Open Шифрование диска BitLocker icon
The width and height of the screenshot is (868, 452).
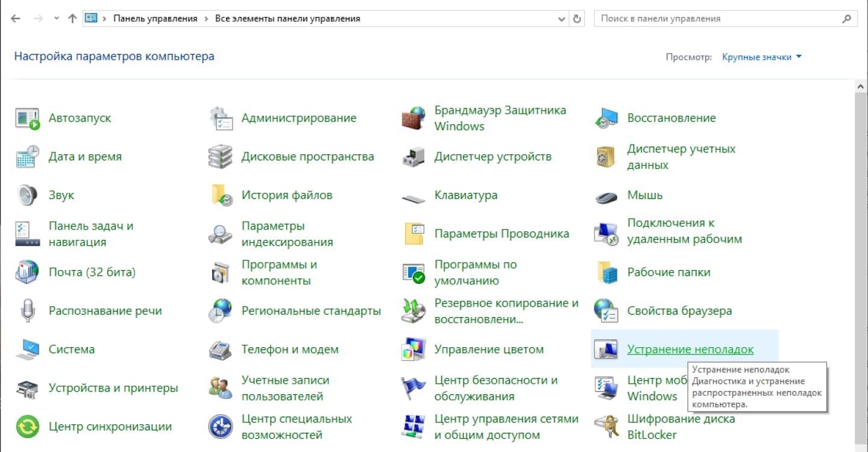606,427
